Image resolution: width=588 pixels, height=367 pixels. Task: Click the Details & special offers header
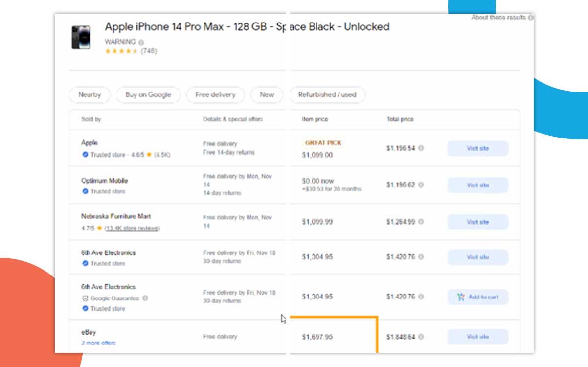click(233, 119)
